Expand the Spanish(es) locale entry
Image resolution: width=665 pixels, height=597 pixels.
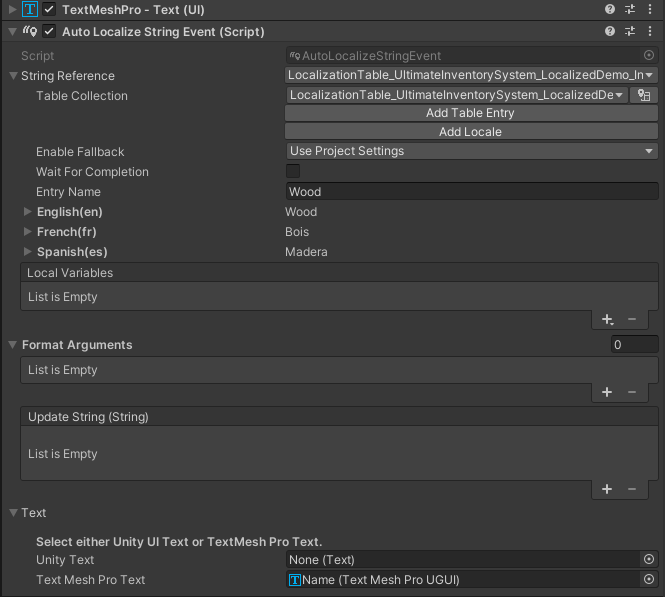(28, 251)
